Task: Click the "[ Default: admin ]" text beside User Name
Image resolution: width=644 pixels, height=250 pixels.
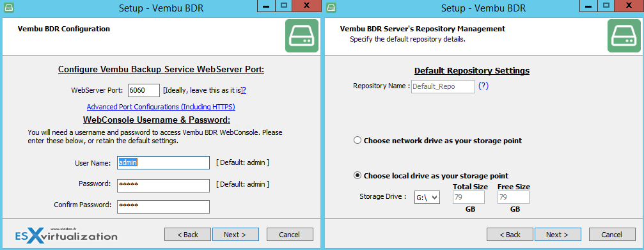Action: 243,162
